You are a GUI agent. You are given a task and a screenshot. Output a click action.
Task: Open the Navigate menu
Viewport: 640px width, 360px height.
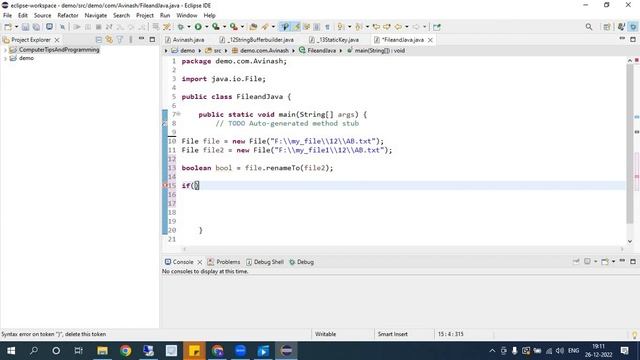tap(96, 15)
